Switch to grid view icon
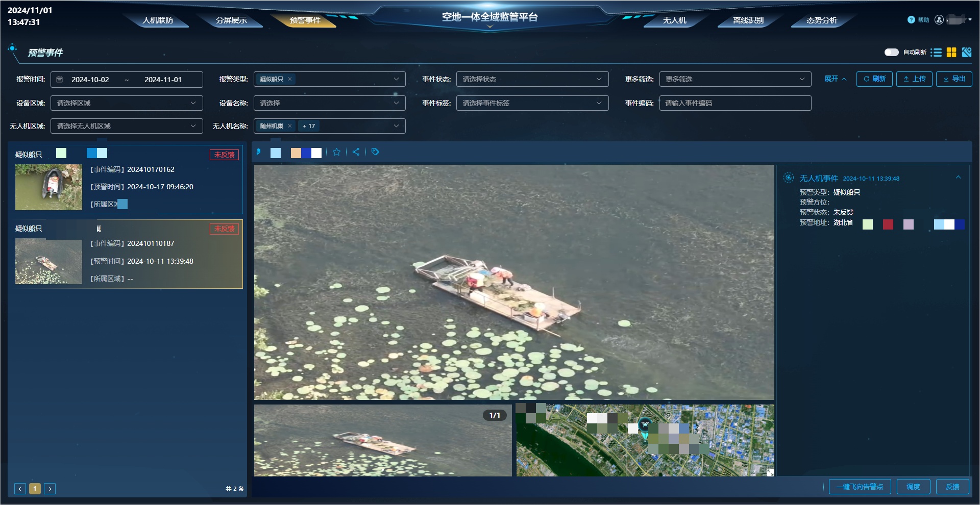The width and height of the screenshot is (980, 505). click(951, 53)
